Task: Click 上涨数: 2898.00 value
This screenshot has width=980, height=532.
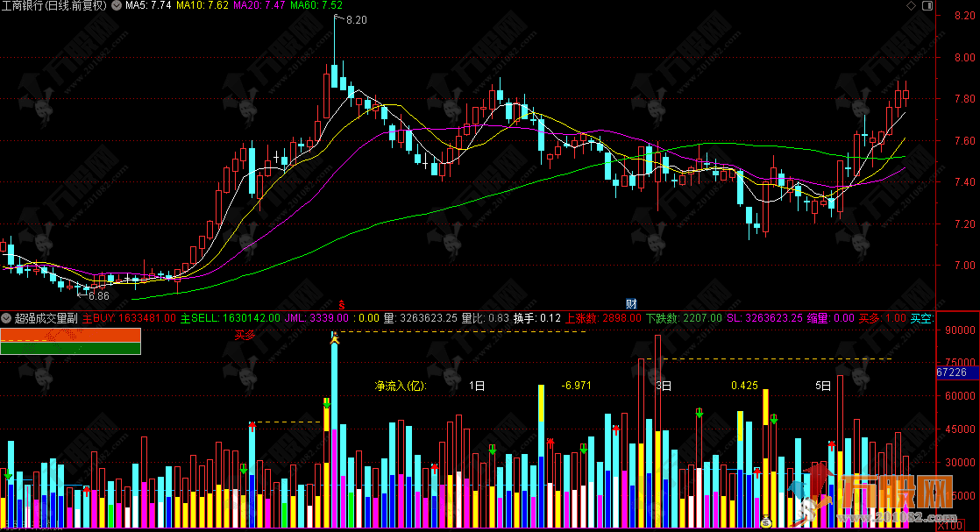Action: click(603, 318)
